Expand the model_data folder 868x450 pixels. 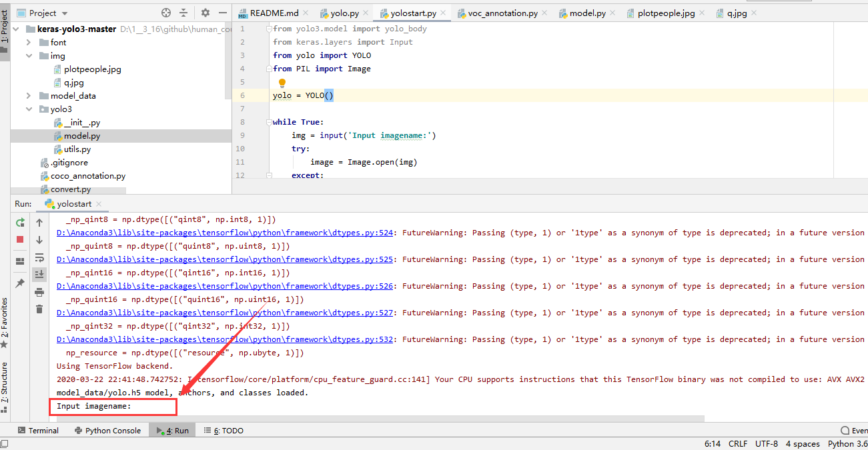click(x=29, y=96)
